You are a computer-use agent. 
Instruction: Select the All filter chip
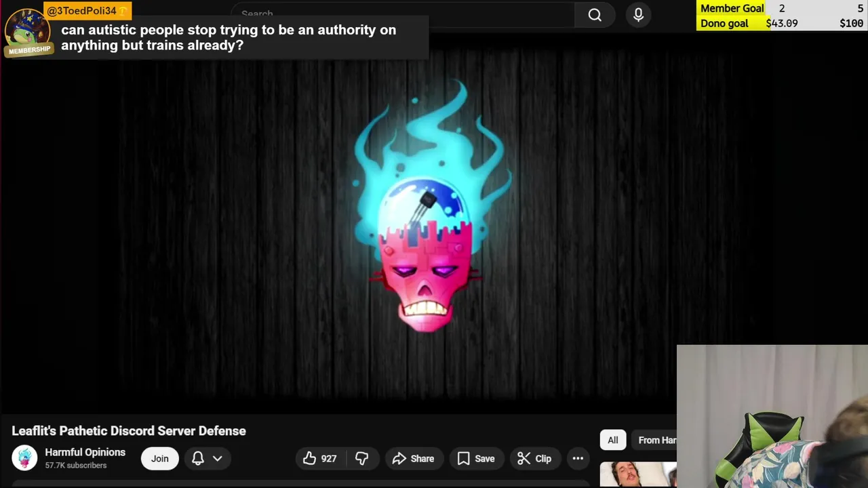(x=613, y=441)
